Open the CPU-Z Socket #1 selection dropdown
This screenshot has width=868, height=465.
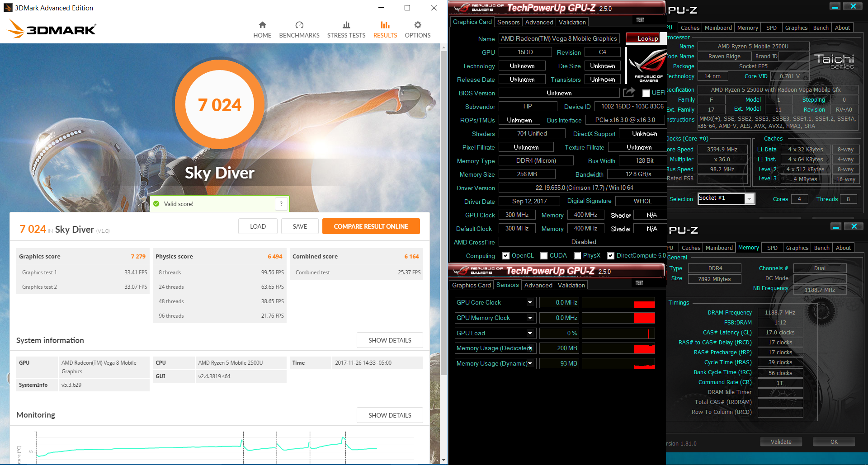750,199
